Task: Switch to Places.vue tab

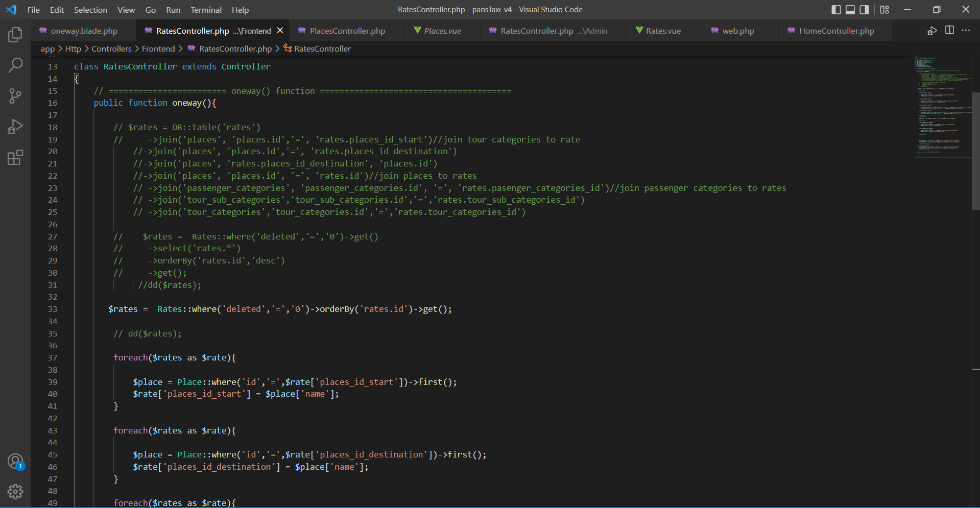Action: tap(442, 31)
